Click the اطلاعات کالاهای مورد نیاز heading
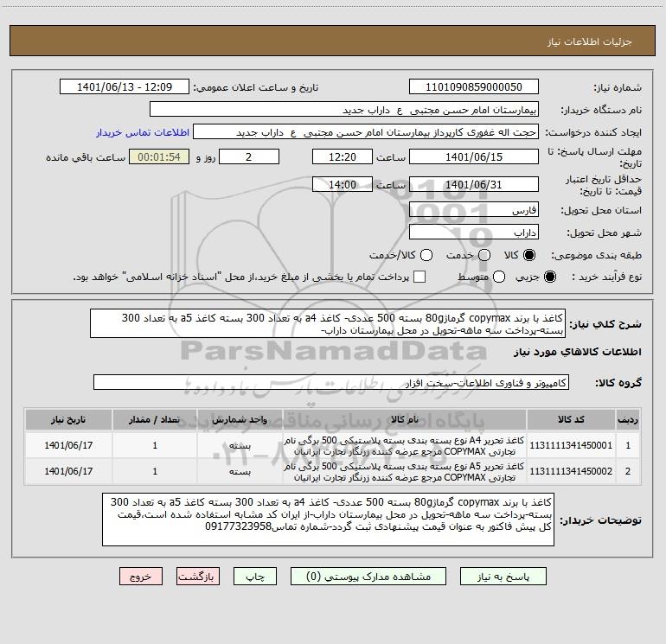Image resolution: width=666 pixels, height=644 pixels. pyautogui.click(x=578, y=352)
